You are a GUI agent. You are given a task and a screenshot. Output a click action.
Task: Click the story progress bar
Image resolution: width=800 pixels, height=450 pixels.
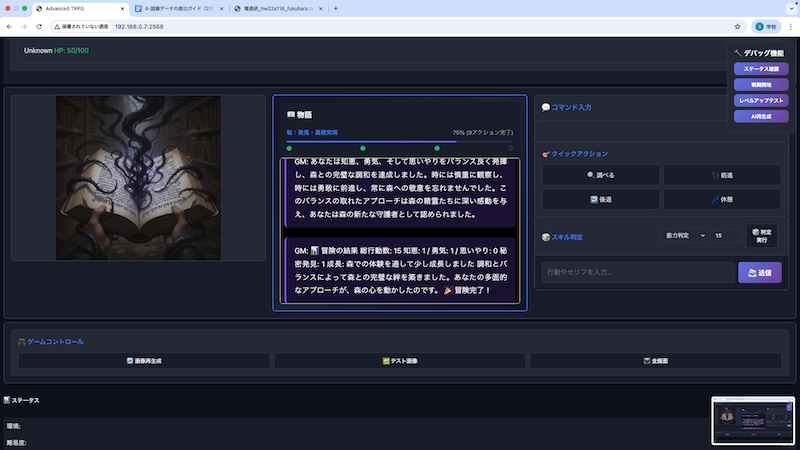click(x=399, y=141)
